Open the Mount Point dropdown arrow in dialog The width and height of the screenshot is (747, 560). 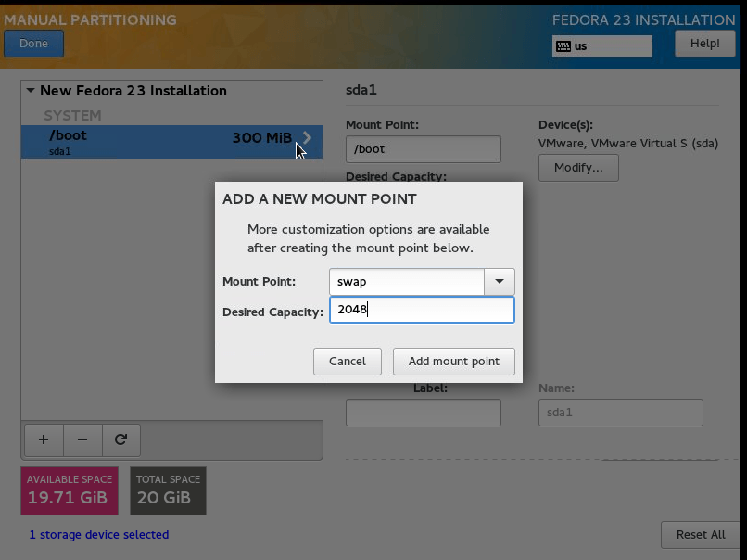point(500,281)
